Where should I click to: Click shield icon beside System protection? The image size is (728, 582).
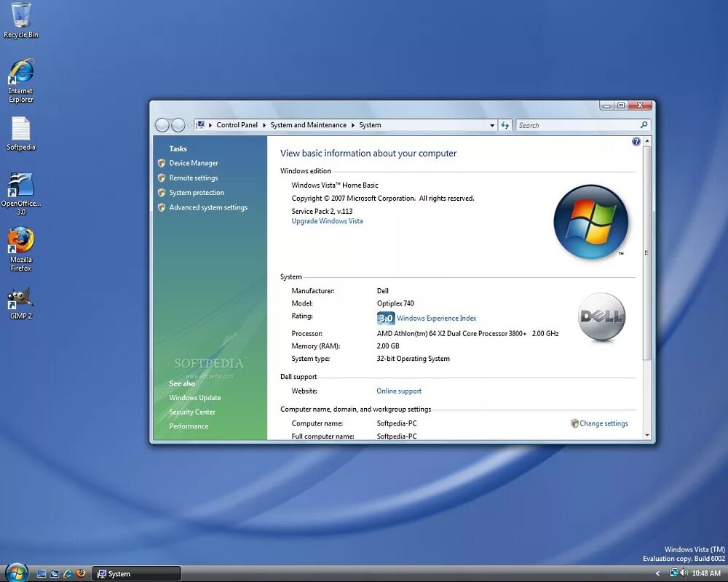coord(162,193)
